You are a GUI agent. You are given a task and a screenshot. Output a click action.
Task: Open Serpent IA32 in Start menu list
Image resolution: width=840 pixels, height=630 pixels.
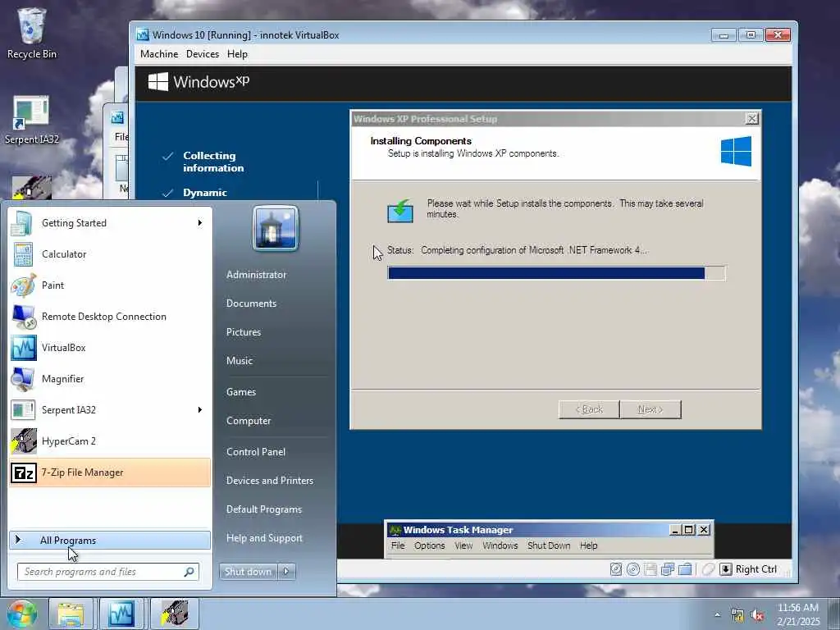coord(109,410)
